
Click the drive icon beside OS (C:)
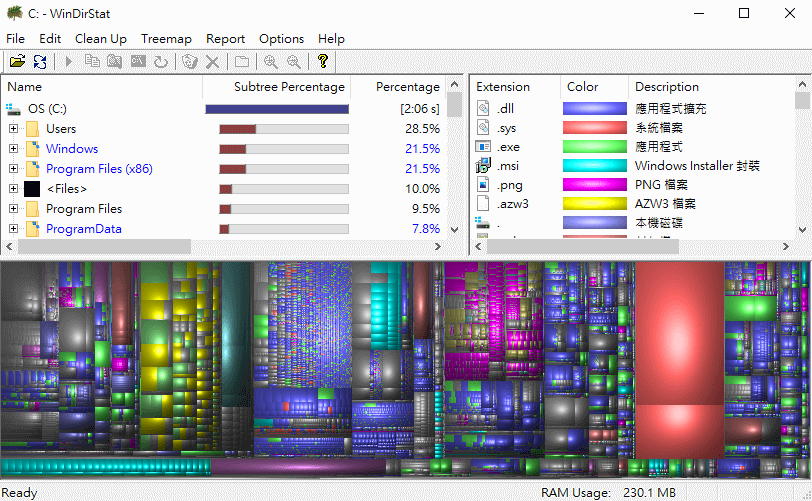coord(13,109)
